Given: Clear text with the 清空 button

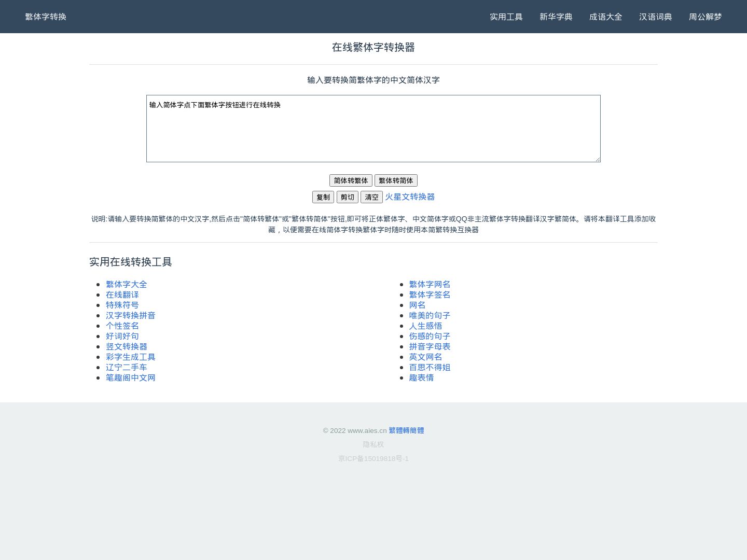Looking at the screenshot, I should (x=371, y=197).
